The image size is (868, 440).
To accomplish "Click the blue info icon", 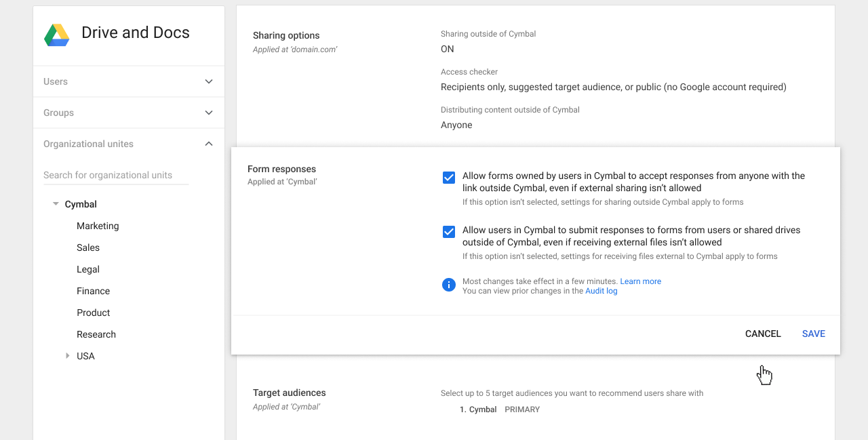I will [448, 285].
